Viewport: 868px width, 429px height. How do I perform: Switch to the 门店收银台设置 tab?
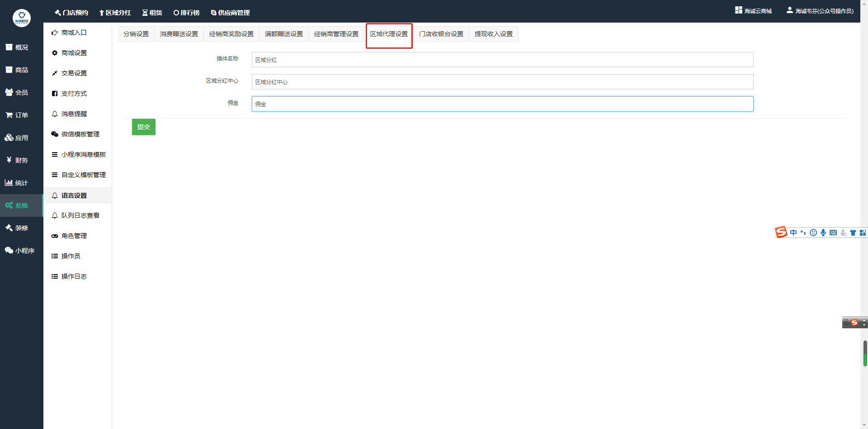(x=441, y=34)
